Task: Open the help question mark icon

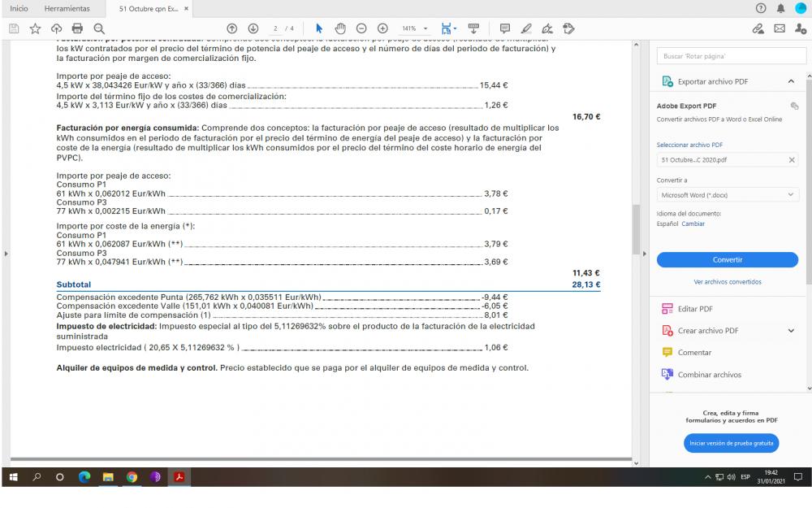Action: [761, 8]
